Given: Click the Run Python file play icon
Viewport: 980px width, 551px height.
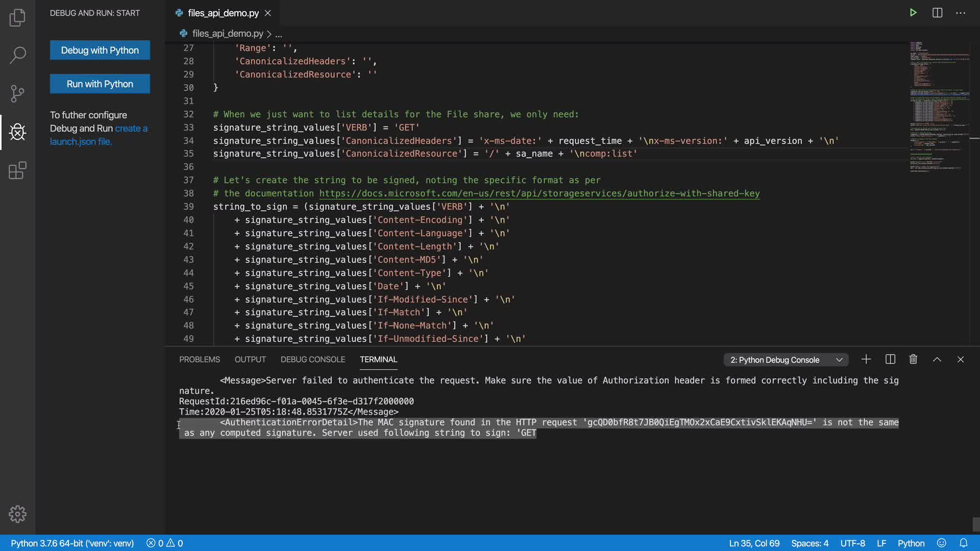Looking at the screenshot, I should pyautogui.click(x=913, y=13).
